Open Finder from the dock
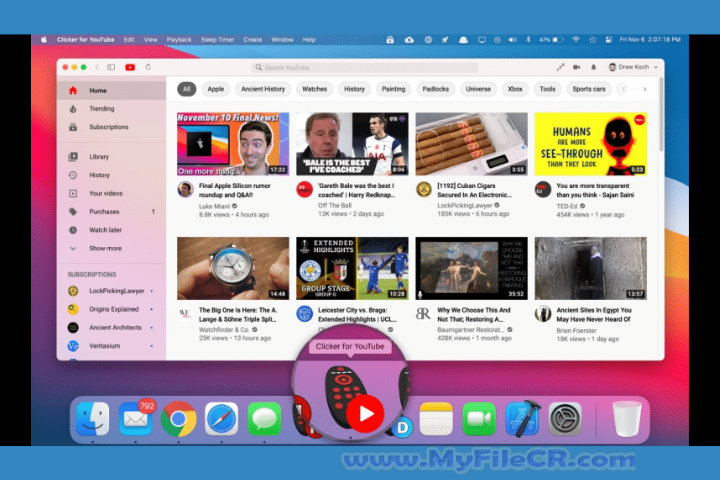Viewport: 720px width, 480px height. point(93,419)
